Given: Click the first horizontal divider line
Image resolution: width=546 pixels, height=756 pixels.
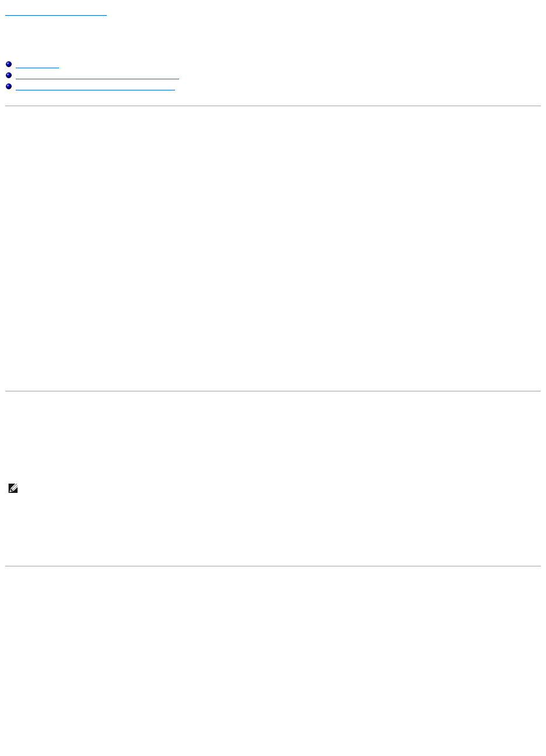Looking at the screenshot, I should click(273, 106).
